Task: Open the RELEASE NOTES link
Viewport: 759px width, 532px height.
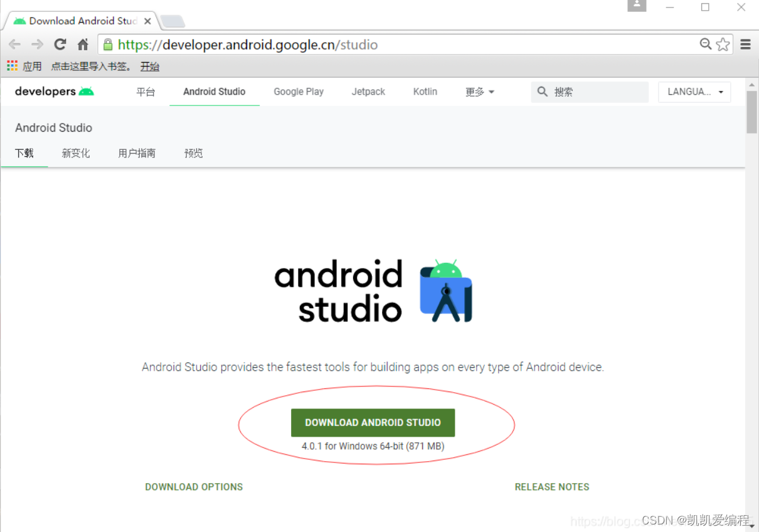Action: click(x=552, y=487)
